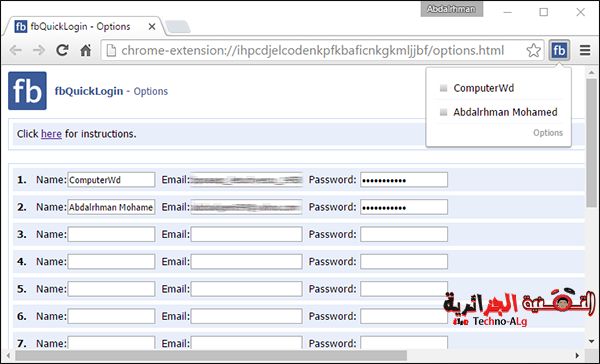Click the large fb logo on the page

(28, 91)
